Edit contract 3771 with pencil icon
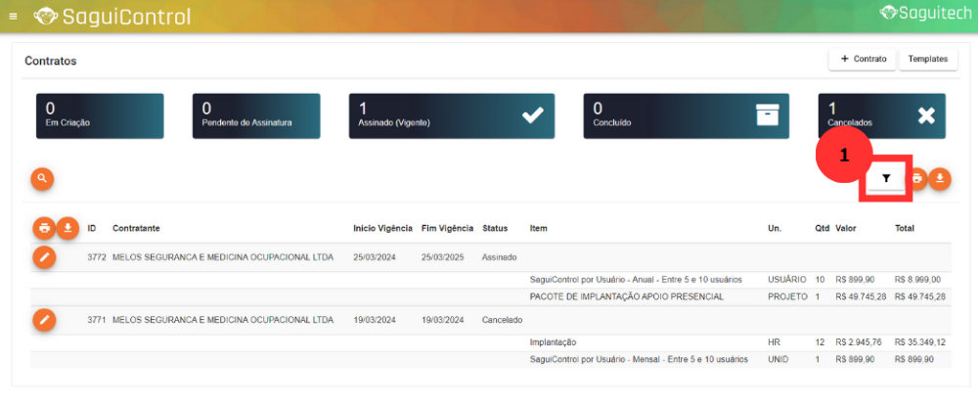980x406 pixels. 44,320
